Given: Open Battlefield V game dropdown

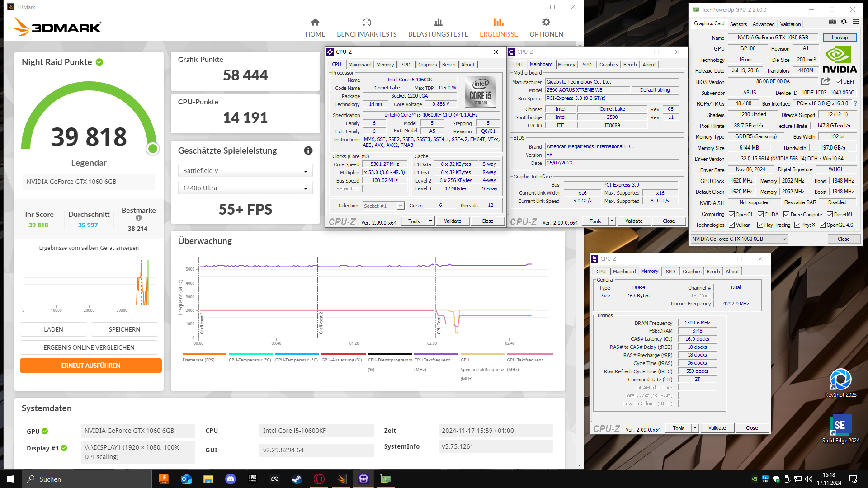Looking at the screenshot, I should pyautogui.click(x=245, y=171).
